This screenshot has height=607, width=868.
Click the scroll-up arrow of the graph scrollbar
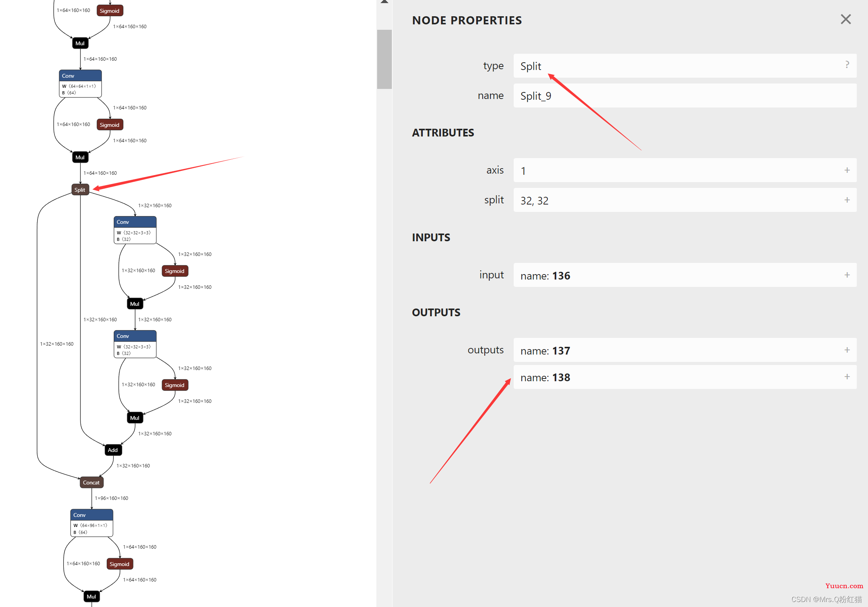(384, 2)
